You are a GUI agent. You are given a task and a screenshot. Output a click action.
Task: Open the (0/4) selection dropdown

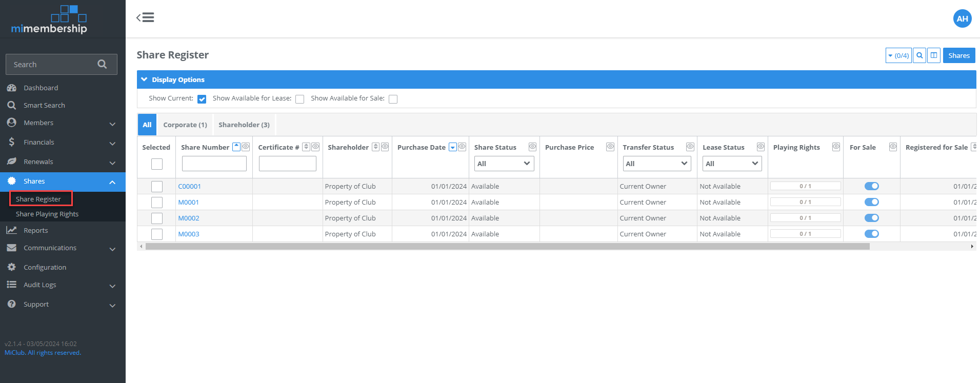click(x=898, y=55)
